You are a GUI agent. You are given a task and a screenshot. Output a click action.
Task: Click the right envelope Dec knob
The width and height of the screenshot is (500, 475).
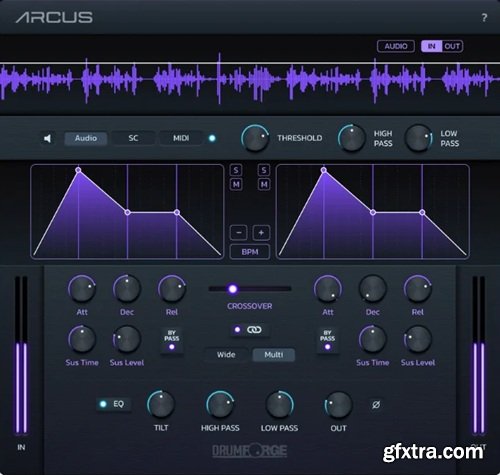373,289
